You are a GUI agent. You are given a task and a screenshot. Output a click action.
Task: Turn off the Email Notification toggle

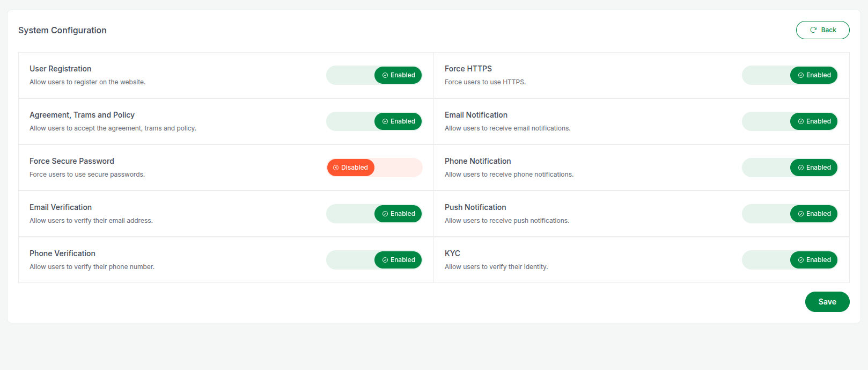[x=789, y=121]
